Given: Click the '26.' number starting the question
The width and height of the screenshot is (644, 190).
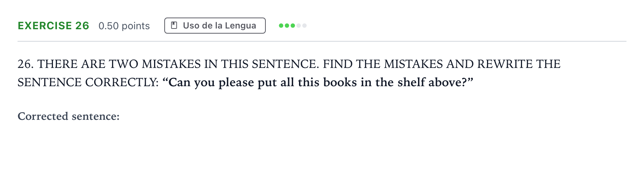Looking at the screenshot, I should 26,64.
